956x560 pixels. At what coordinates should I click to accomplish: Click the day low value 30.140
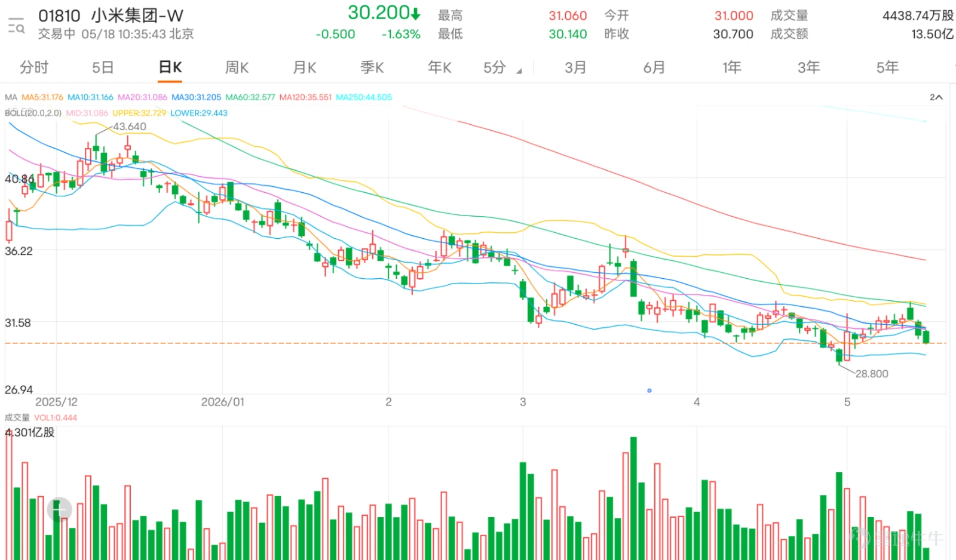click(x=568, y=34)
